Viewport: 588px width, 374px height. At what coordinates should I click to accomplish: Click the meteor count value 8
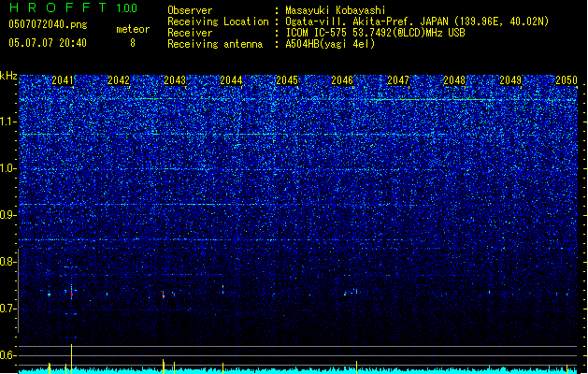[x=133, y=43]
